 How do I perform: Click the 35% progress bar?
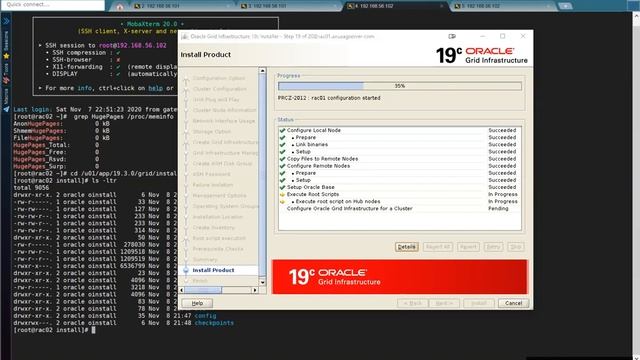tap(400, 86)
